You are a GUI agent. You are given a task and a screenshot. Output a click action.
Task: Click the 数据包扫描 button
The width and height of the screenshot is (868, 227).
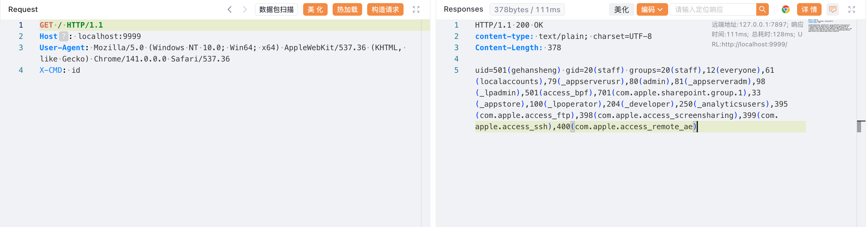tap(276, 9)
